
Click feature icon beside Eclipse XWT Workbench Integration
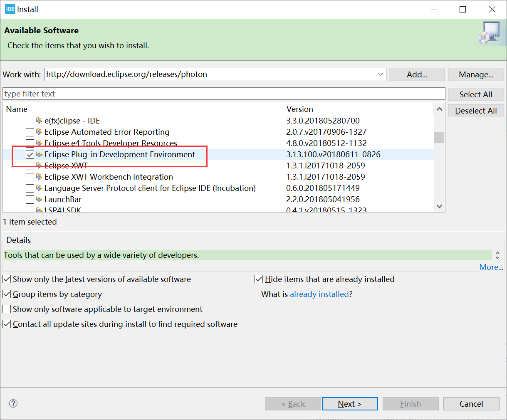39,177
